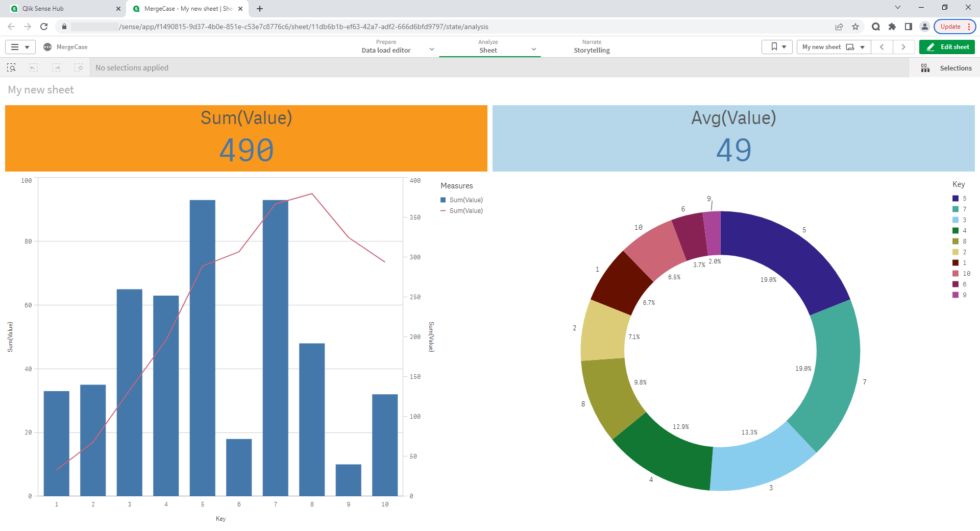
Task: Click the clear all selections icon
Action: tap(79, 67)
